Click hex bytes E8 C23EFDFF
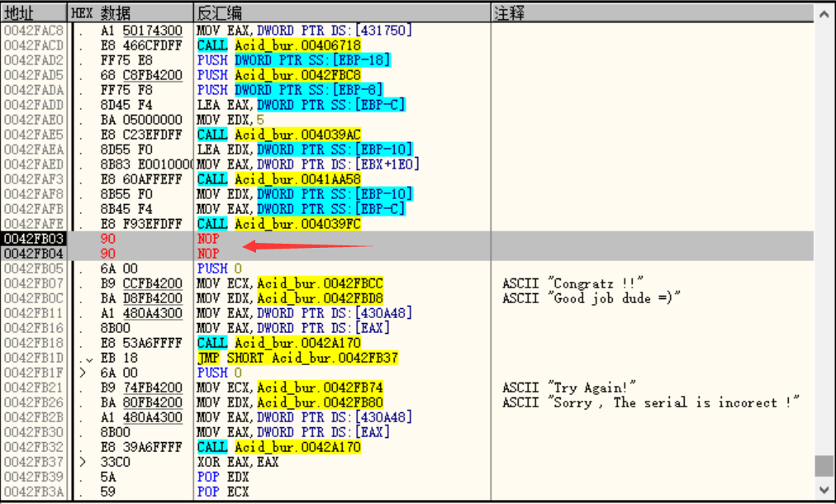Screen dimensions: 836x504 tap(141, 135)
